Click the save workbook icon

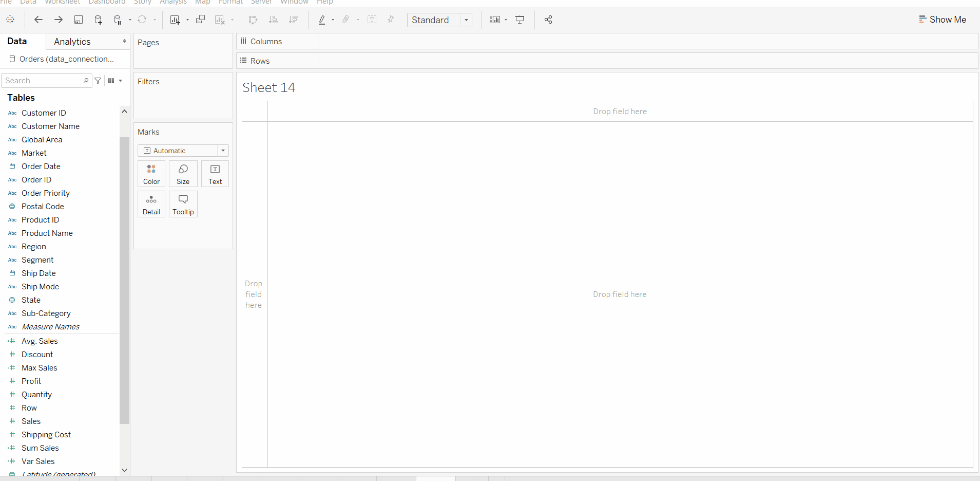(79, 20)
